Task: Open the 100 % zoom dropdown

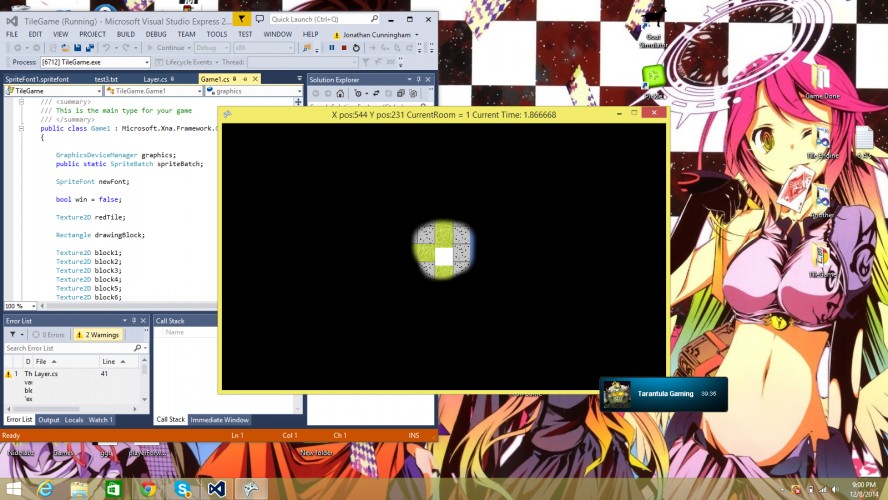Action: click(33, 306)
